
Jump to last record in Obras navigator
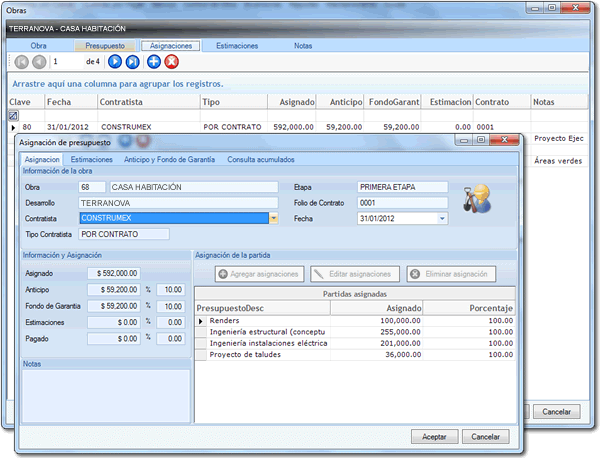(132, 62)
